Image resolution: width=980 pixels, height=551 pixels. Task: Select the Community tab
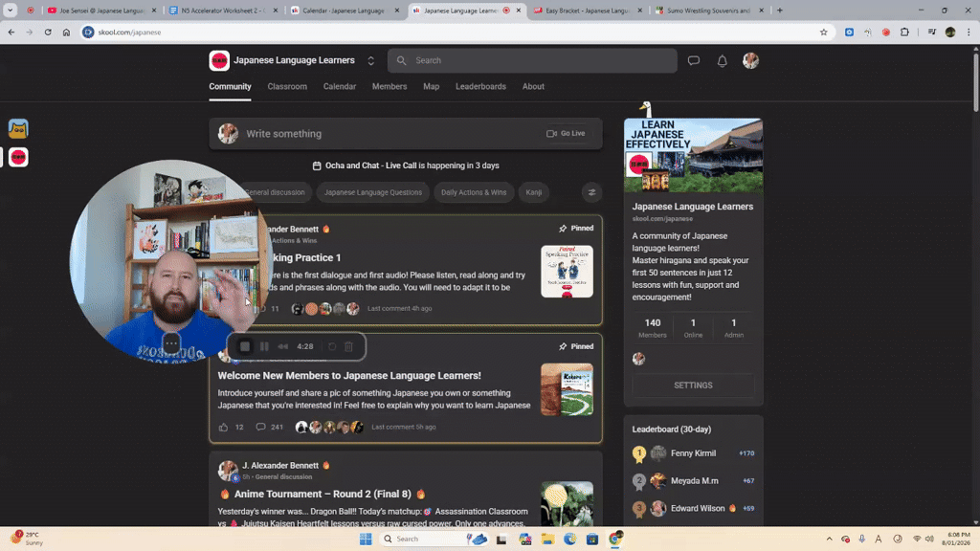pyautogui.click(x=230, y=87)
